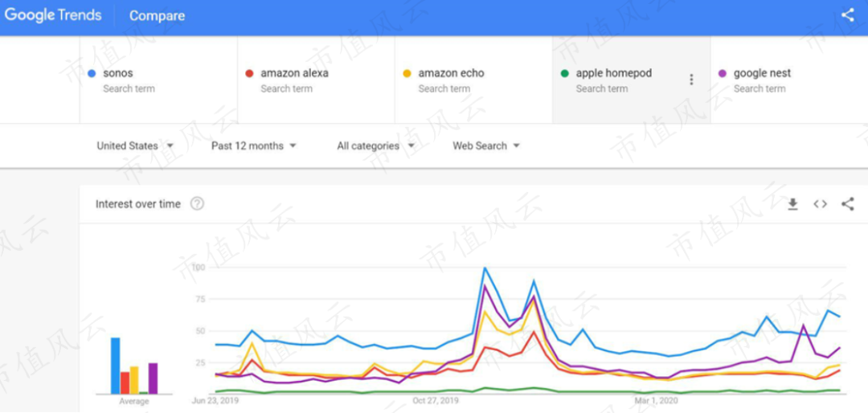
Task: Click the google nest search term
Action: 762,73
